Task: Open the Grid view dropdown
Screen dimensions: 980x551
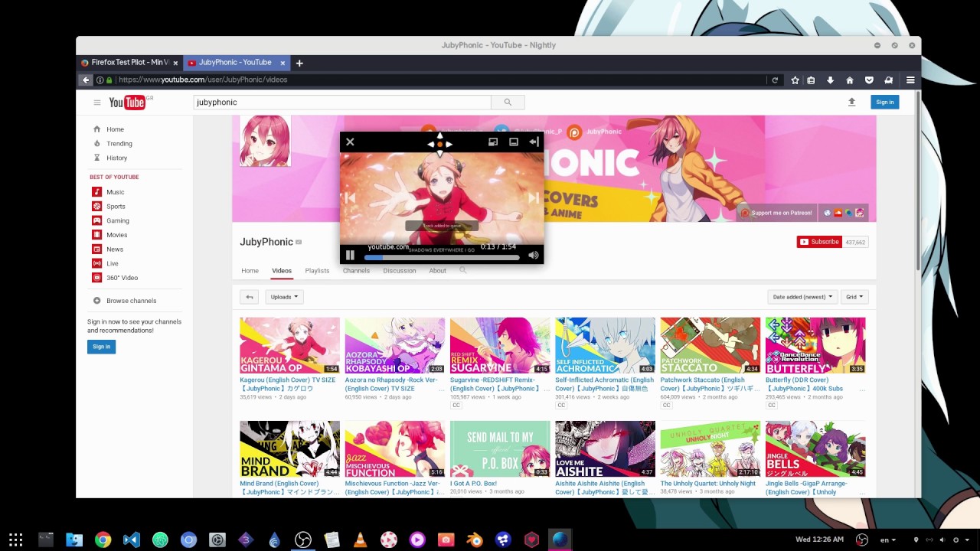Action: 854,297
